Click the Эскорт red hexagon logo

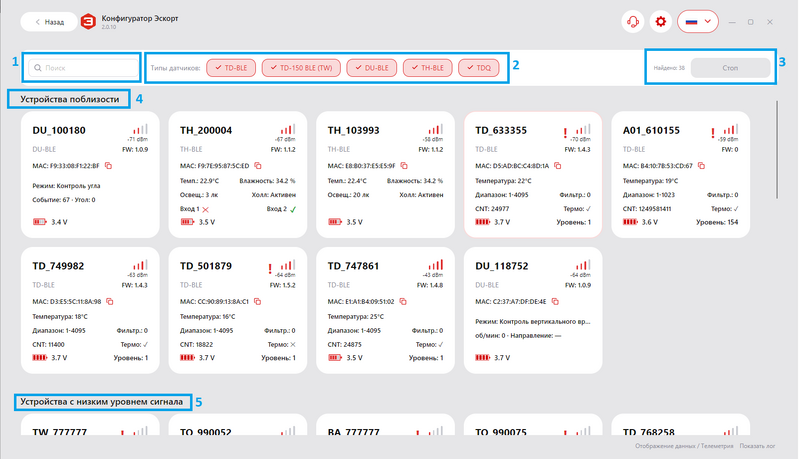[x=88, y=22]
